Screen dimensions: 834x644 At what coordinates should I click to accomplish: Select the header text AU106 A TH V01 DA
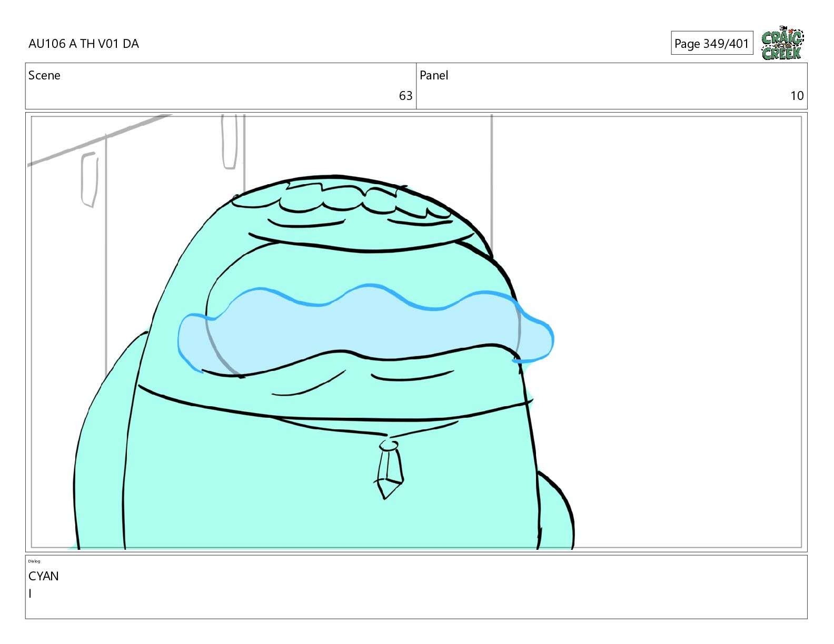point(84,44)
